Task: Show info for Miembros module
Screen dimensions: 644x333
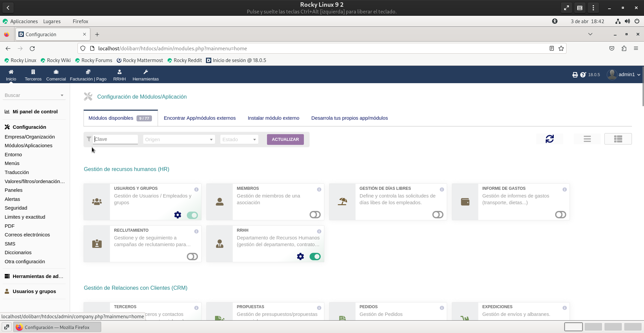Action: click(x=319, y=189)
